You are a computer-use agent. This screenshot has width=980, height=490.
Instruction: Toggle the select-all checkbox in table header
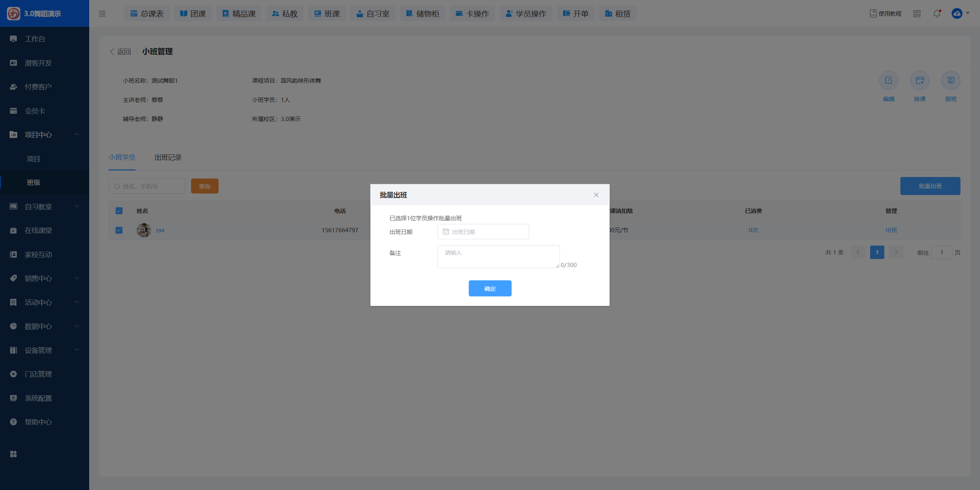point(119,211)
